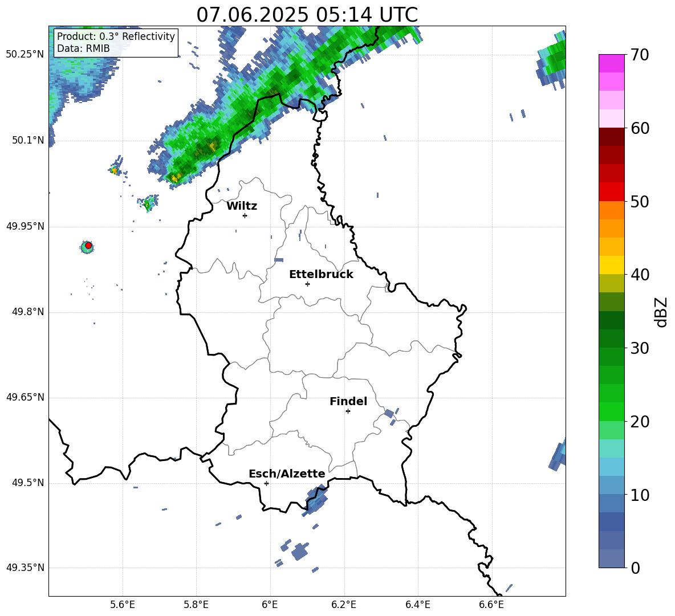Image resolution: width=675 pixels, height=616 pixels.
Task: Click the dBZ colorbar axis label
Action: click(661, 312)
